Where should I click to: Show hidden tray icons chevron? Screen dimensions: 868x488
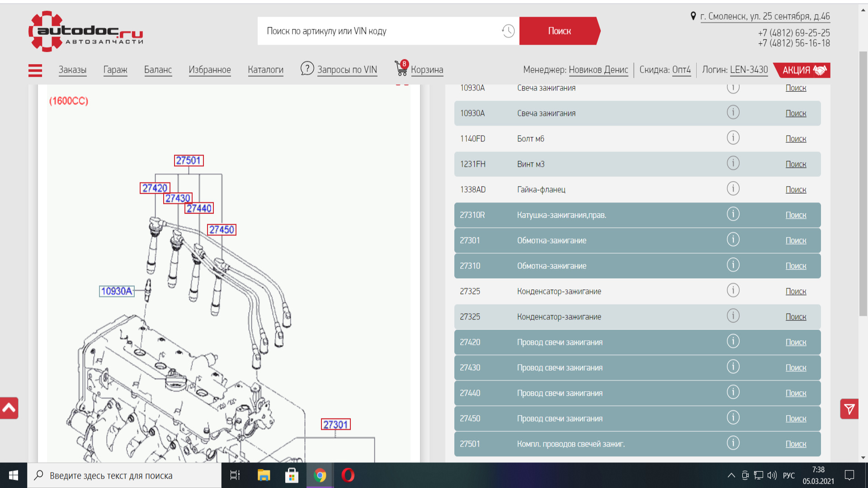(x=731, y=475)
